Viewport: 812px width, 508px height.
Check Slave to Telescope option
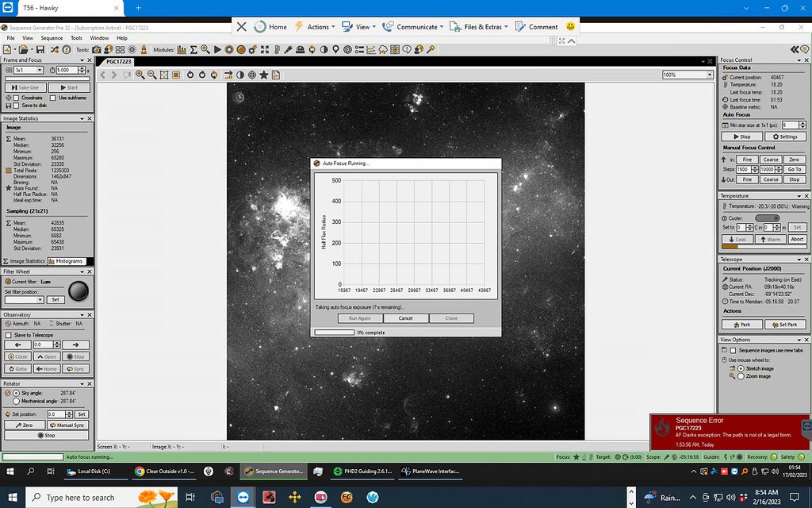(x=9, y=335)
